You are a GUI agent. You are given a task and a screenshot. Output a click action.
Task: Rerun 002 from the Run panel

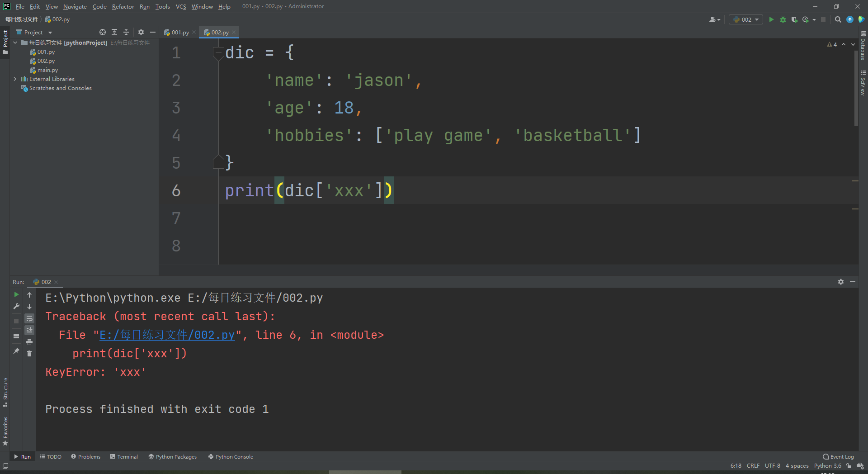pyautogui.click(x=16, y=294)
